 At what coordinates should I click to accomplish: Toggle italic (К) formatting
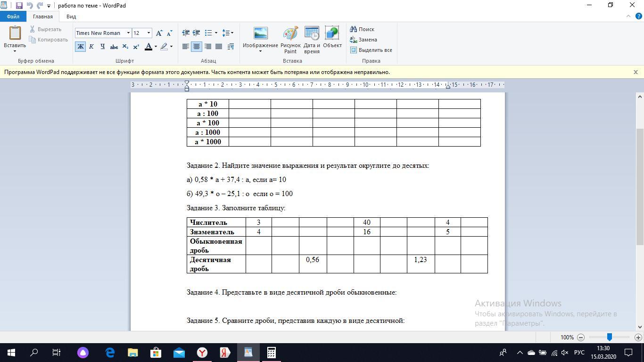coord(91,47)
